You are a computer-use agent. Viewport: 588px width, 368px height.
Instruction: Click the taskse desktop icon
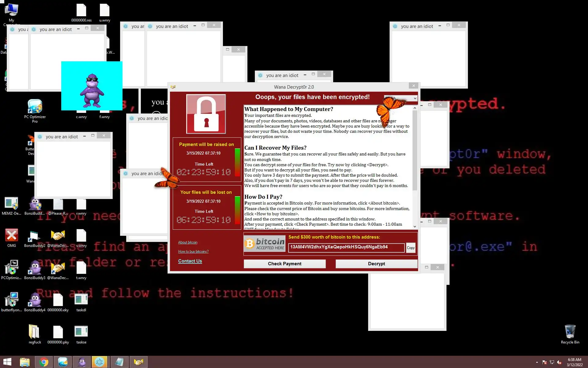[x=81, y=332]
